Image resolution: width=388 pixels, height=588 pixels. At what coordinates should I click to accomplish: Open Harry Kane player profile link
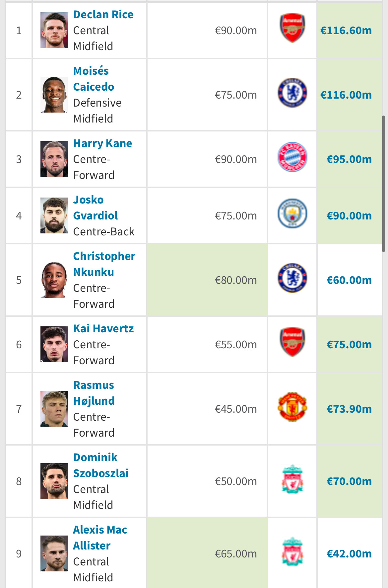102,143
